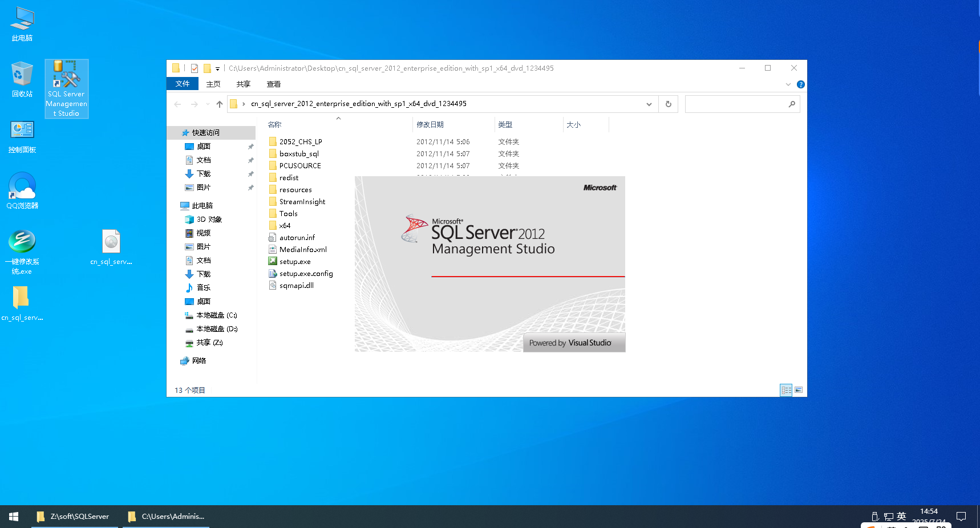Open the 文件 ribbon tab

(183, 84)
